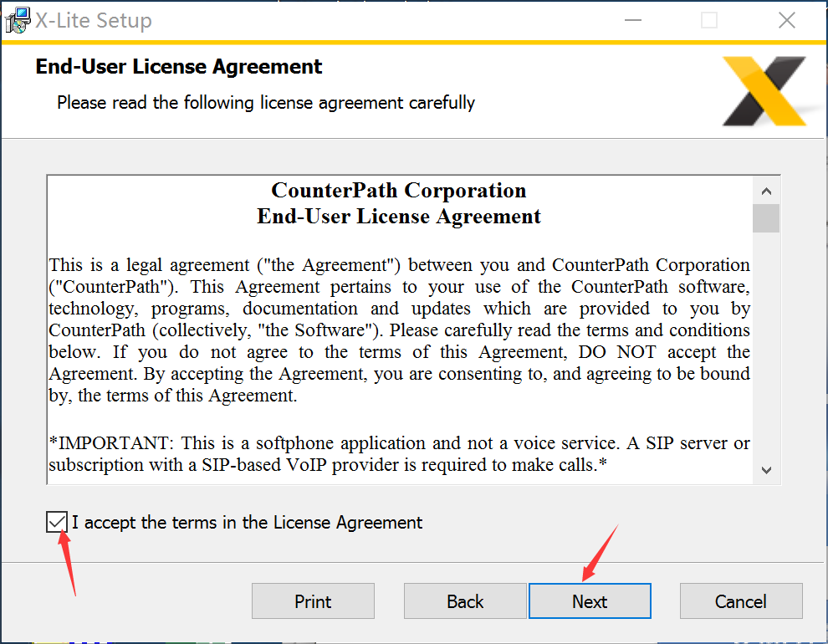Viewport: 828px width, 644px height.
Task: Click the X-Lite logo graphic
Action: [764, 91]
